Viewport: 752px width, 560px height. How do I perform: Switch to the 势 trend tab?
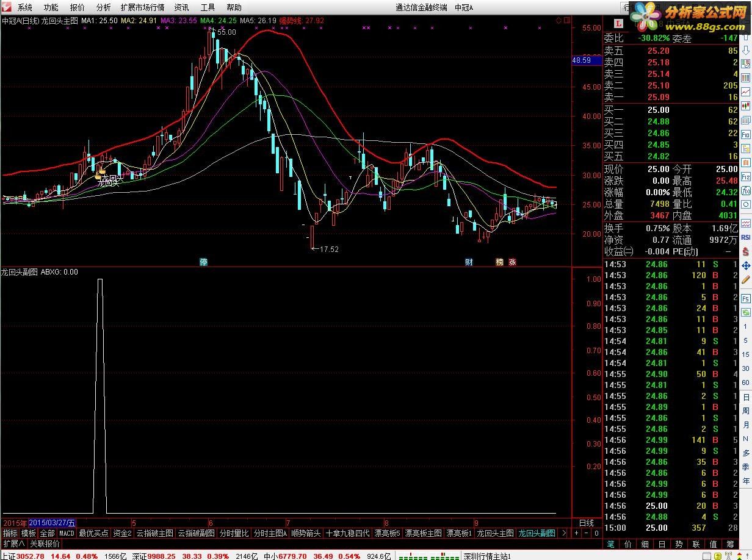tap(679, 544)
